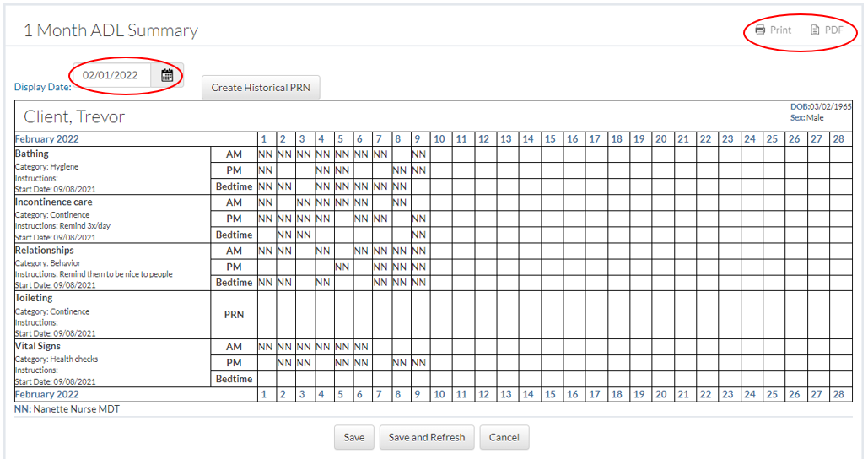
Task: Select Relationships PM cell for day 5
Action: 342,267
